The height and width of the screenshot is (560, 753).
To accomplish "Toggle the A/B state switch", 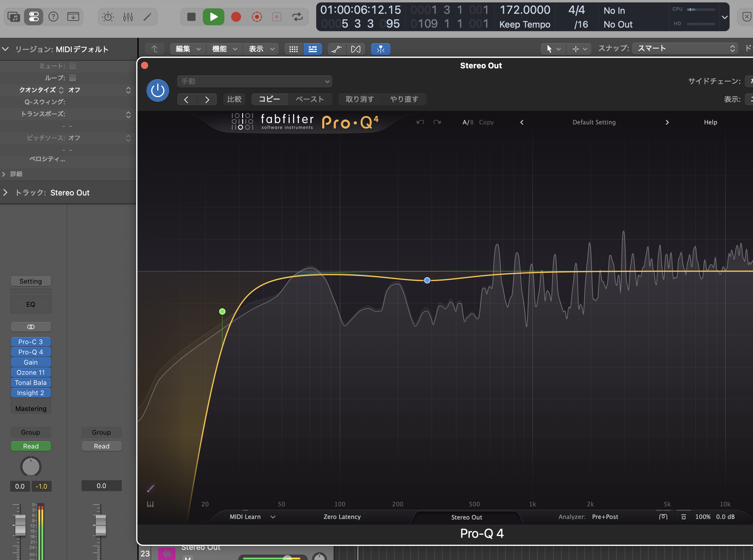I will [x=468, y=122].
